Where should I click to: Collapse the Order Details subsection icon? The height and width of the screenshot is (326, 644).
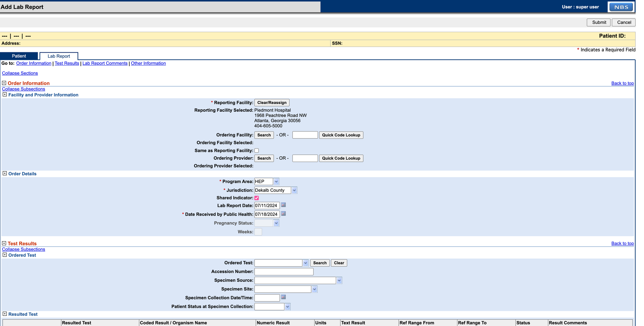[x=5, y=173]
